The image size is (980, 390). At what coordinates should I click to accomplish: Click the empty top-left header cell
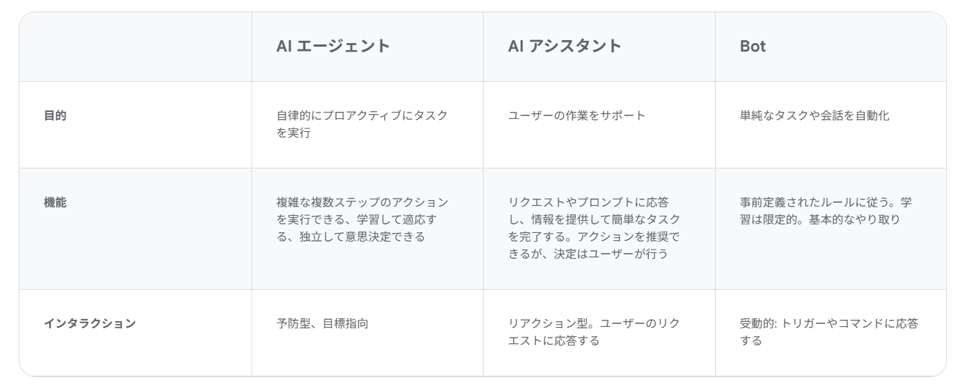135,47
